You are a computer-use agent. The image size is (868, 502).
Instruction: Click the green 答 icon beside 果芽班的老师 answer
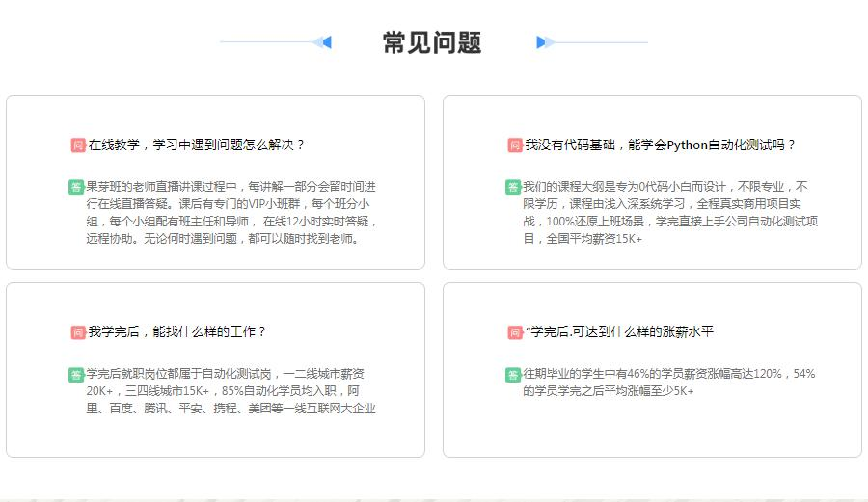point(76,187)
